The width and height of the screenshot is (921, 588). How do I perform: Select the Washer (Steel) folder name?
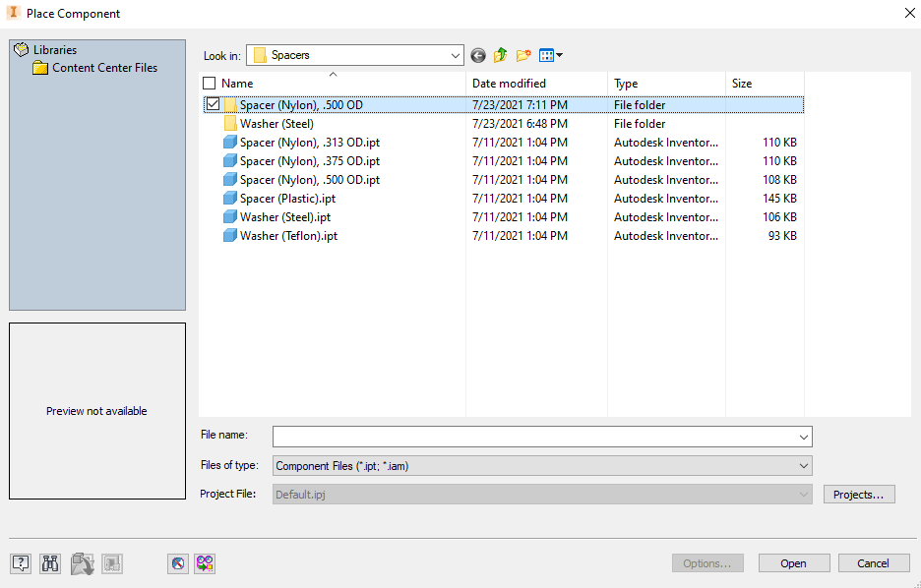click(276, 124)
